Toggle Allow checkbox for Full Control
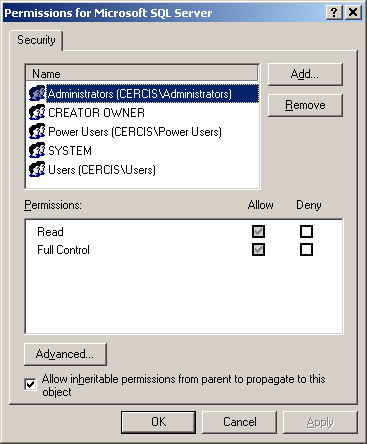The image size is (367, 444). [258, 250]
